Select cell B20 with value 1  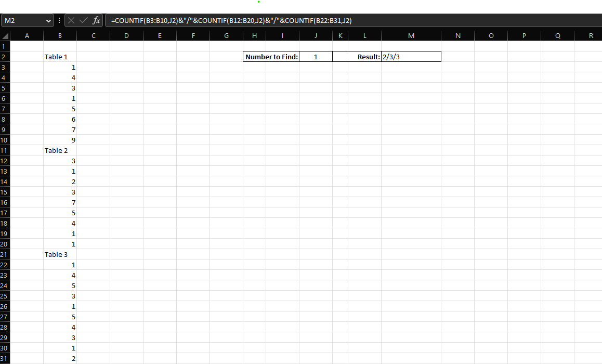coord(60,244)
